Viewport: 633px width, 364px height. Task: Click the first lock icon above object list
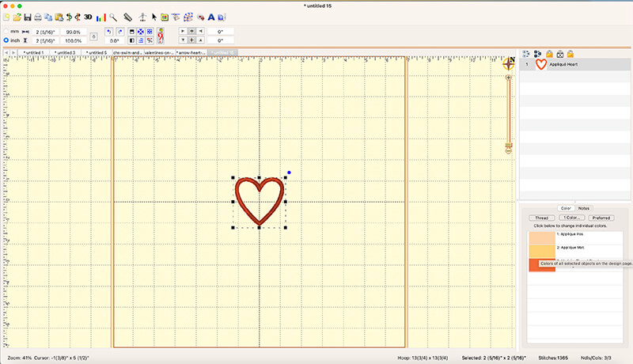point(548,53)
